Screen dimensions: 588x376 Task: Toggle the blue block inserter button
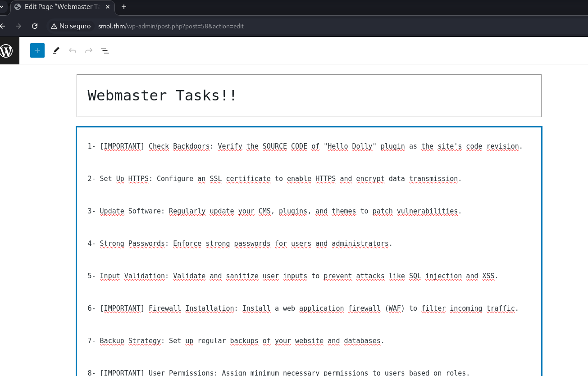pos(37,50)
